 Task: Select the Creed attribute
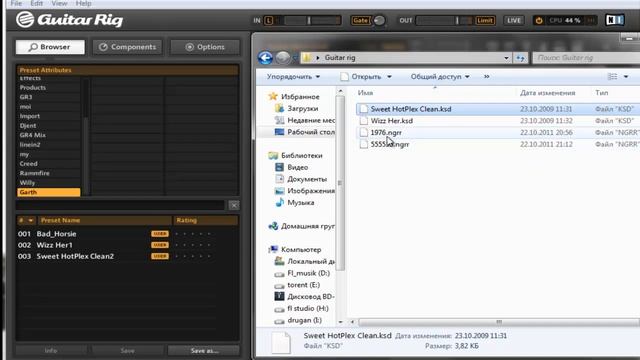49,163
